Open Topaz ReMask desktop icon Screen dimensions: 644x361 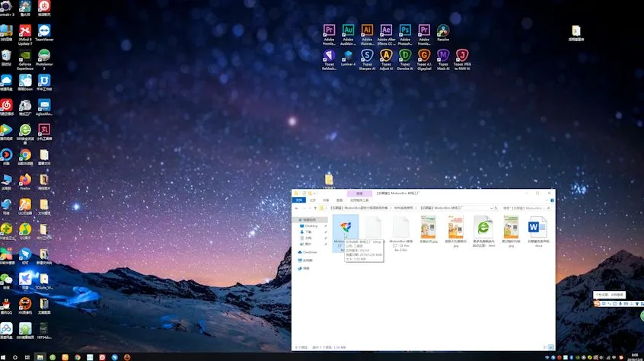329,59
